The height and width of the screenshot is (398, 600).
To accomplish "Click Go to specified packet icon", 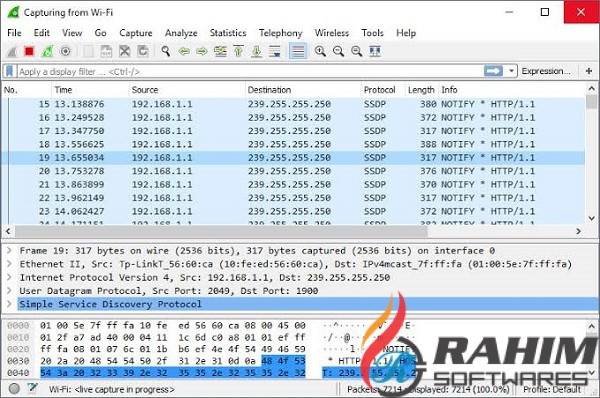I will pyautogui.click(x=220, y=51).
